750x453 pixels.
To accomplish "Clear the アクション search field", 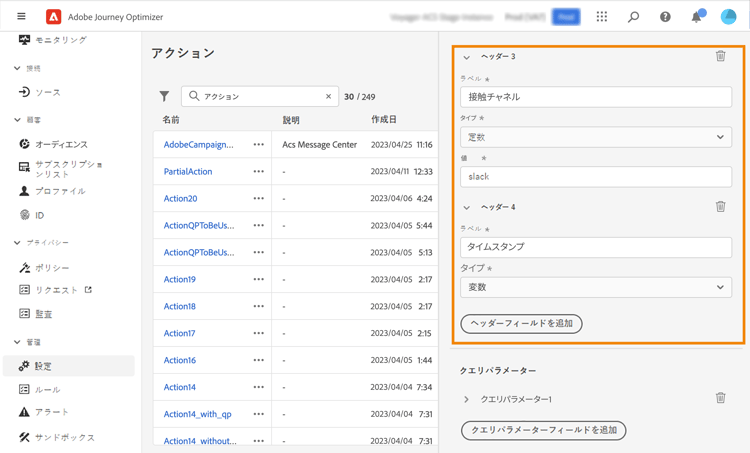I will point(329,96).
